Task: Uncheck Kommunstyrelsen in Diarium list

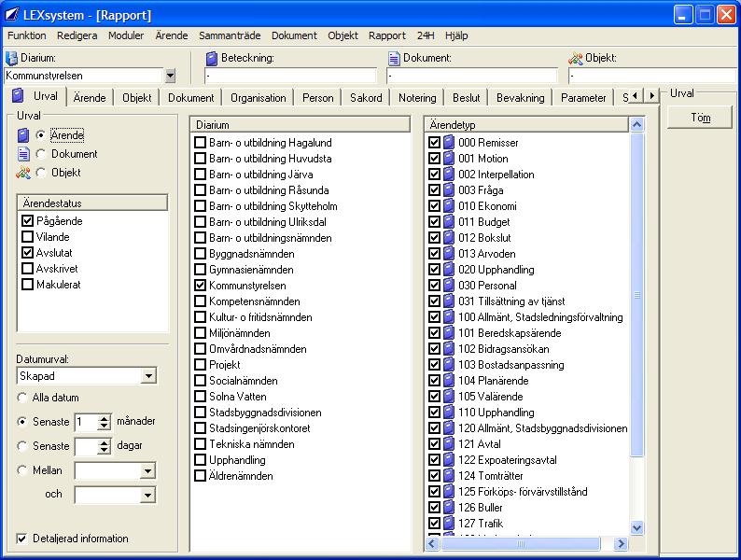Action: 201,286
